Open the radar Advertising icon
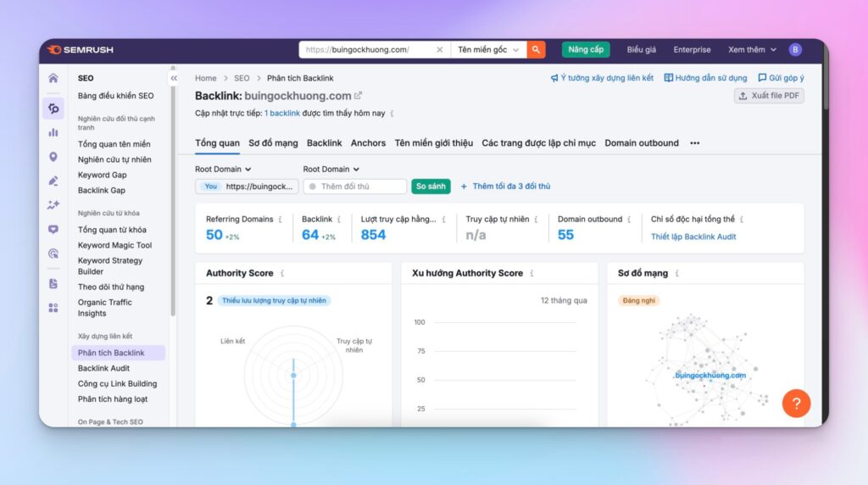Viewport: 868px width, 485px height. coord(53,254)
